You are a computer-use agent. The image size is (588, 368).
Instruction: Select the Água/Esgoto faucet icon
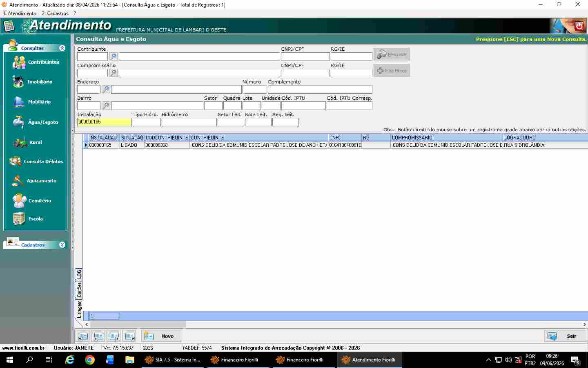18,122
